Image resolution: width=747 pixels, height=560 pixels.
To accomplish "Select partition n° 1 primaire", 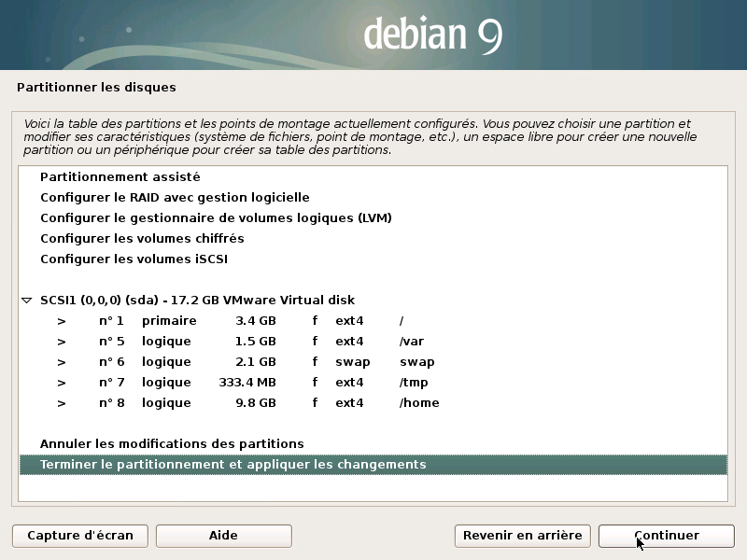I will 373,321.
